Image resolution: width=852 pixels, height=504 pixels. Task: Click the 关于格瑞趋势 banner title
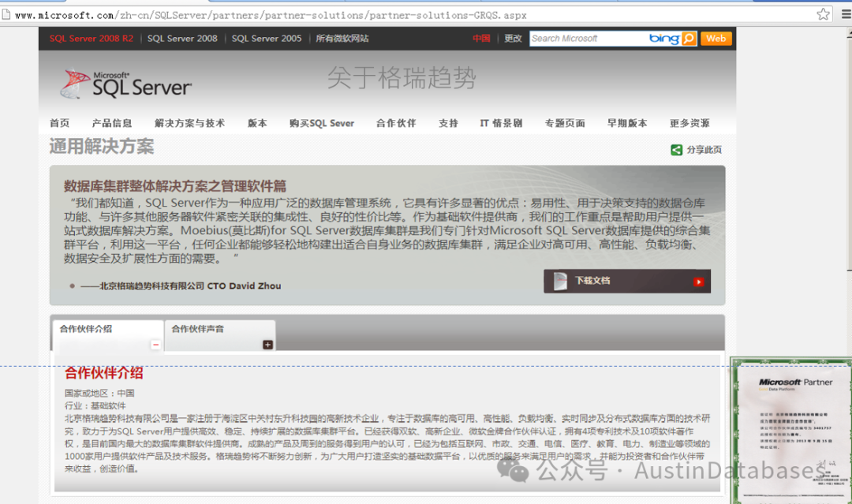(402, 77)
